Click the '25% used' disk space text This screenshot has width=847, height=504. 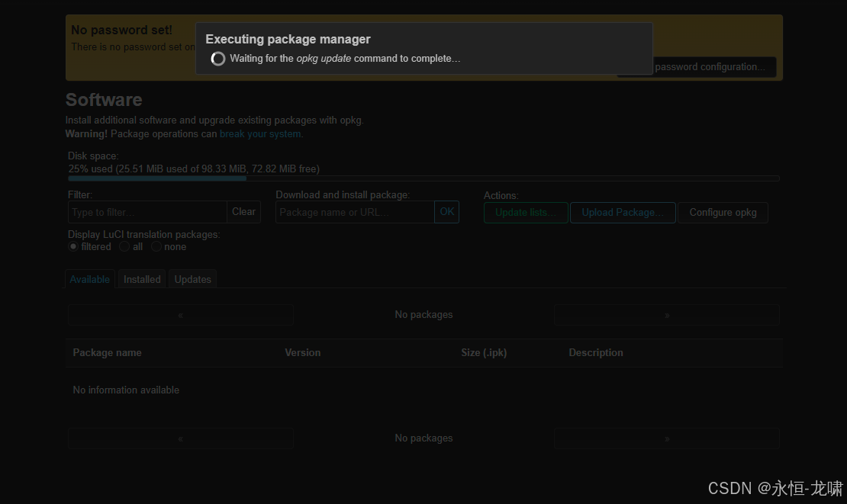[193, 169]
